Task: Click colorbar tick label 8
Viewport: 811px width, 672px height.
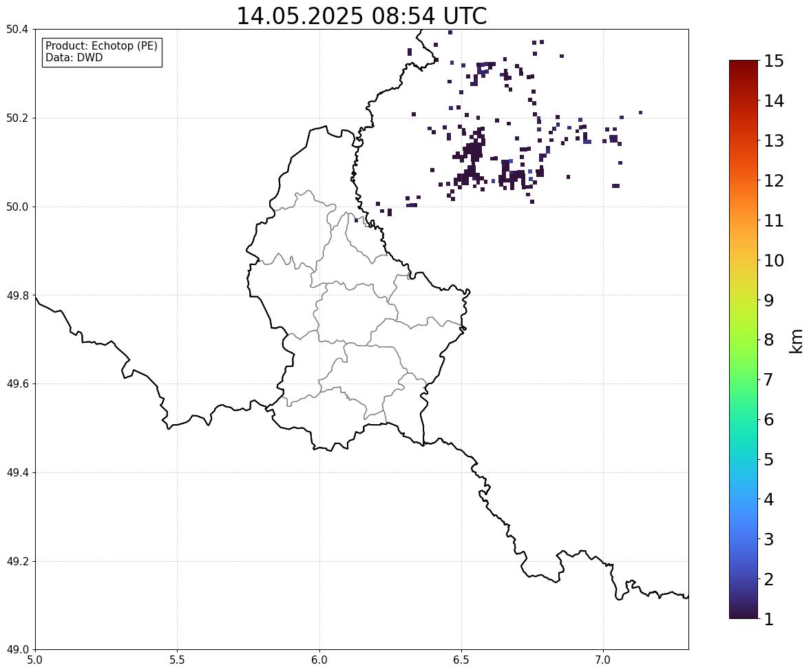Action: (x=769, y=340)
